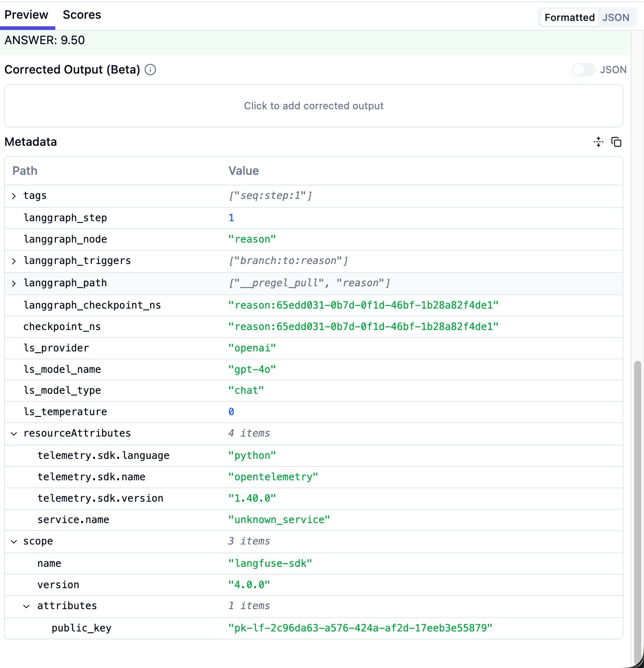Collapse the resourceAttributes section
Viewport: 644px width, 668px height.
pyautogui.click(x=13, y=433)
